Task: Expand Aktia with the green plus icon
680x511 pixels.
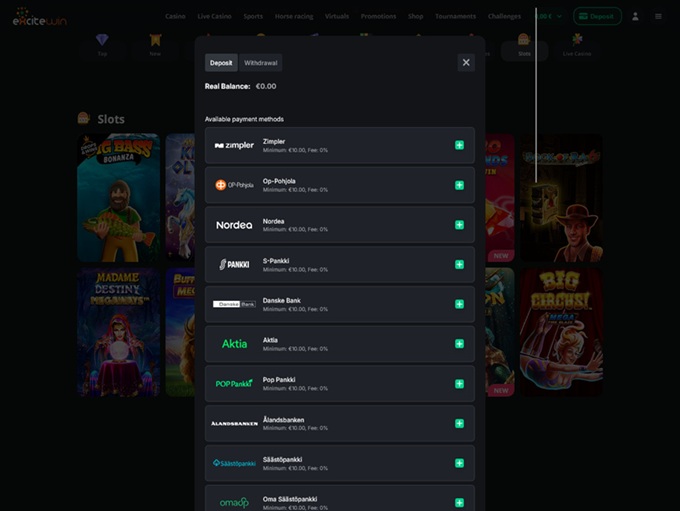Action: (x=459, y=344)
